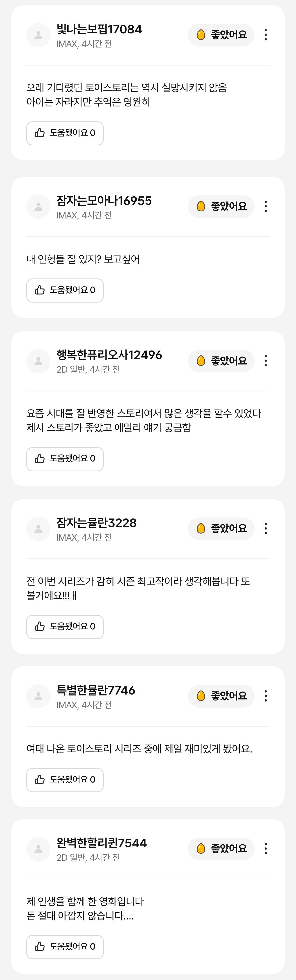Click the 좋았어요 rating badge for 특별한뮬란7746
The width and height of the screenshot is (296, 980).
click(221, 696)
